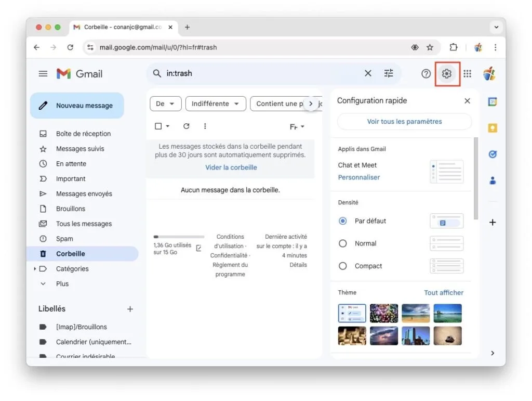Bookmark this page with star icon
The image size is (532, 401).
[430, 47]
